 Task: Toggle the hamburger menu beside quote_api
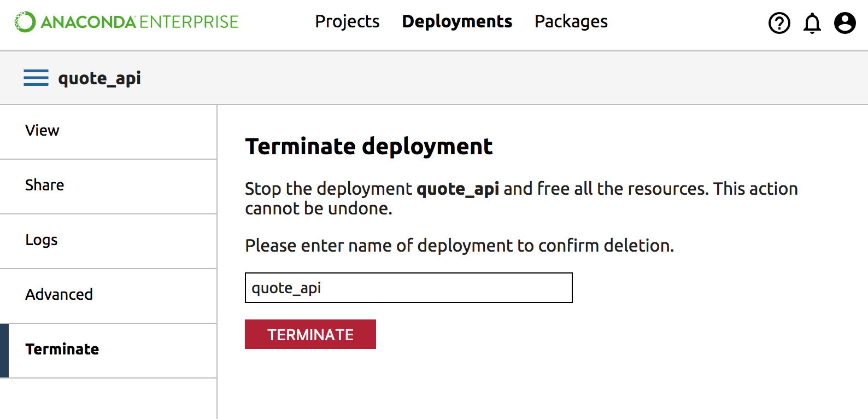tap(36, 78)
